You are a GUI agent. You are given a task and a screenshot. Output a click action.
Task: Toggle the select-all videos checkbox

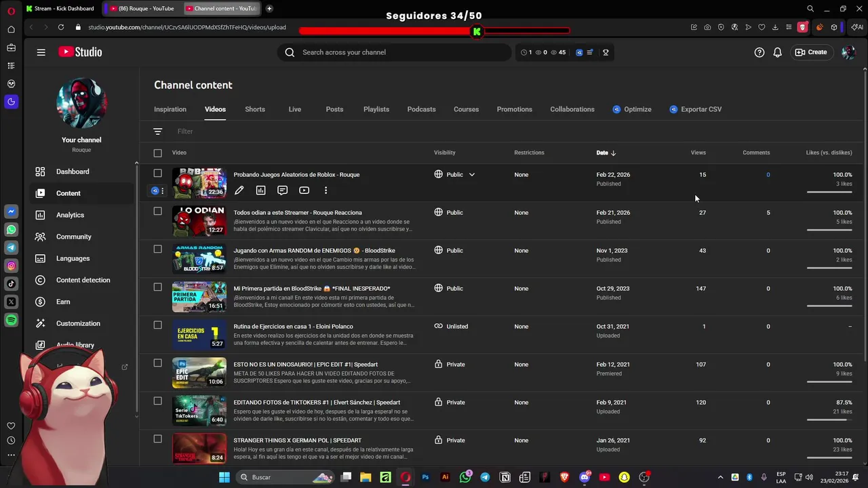(x=158, y=153)
